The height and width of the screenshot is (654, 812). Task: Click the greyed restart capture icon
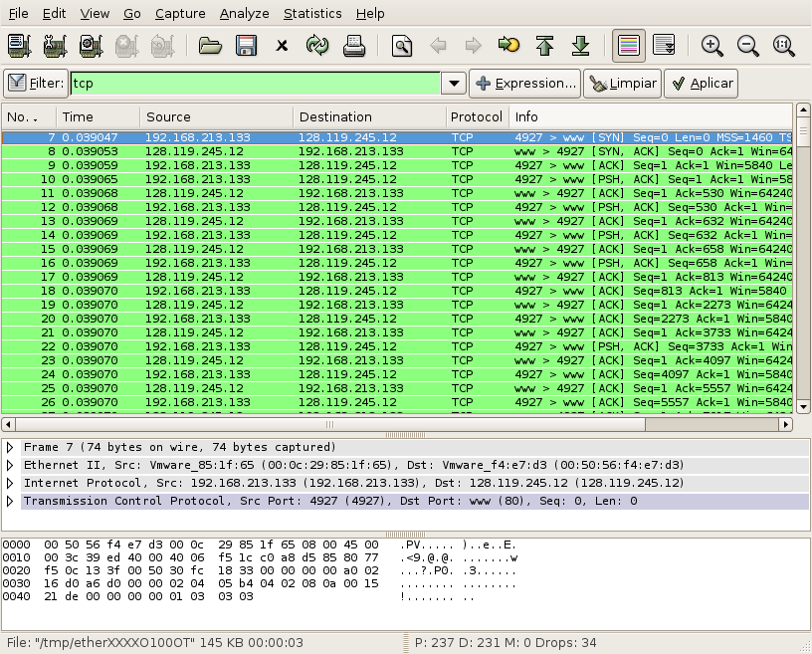point(162,46)
